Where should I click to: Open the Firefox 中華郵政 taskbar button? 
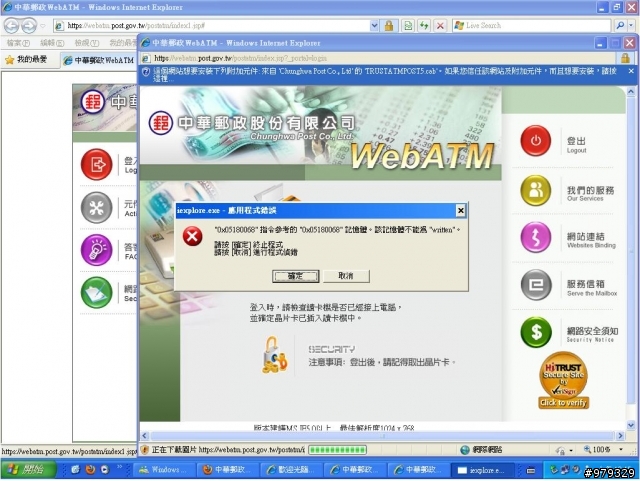pyautogui.click(x=228, y=470)
